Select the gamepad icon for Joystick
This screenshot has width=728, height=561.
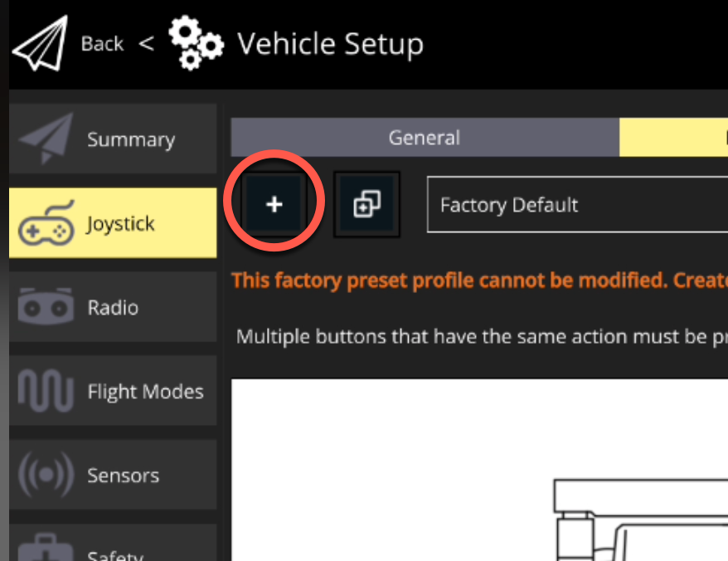coord(46,224)
